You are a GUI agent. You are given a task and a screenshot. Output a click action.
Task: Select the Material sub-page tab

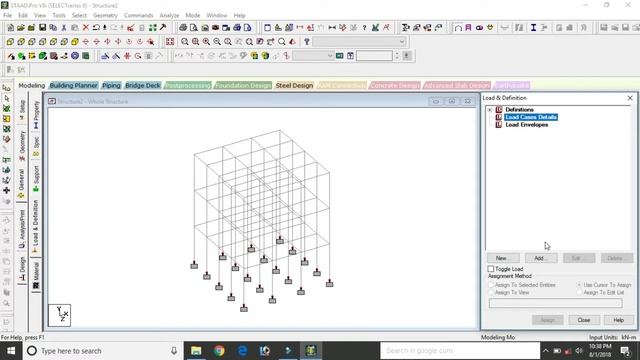36,276
